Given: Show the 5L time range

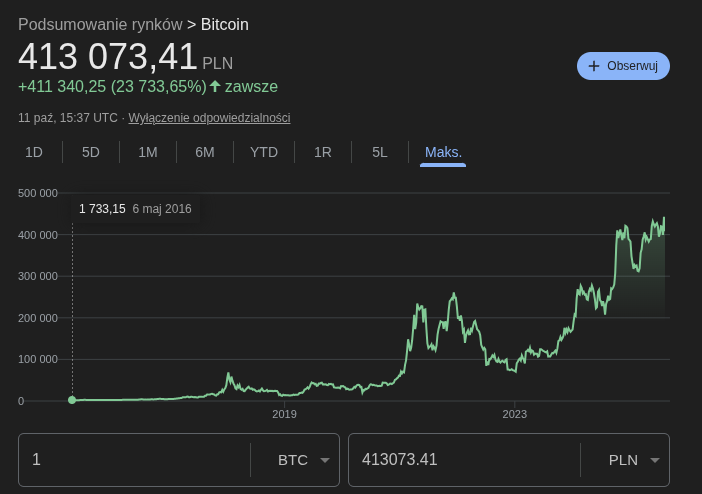Looking at the screenshot, I should [x=380, y=152].
